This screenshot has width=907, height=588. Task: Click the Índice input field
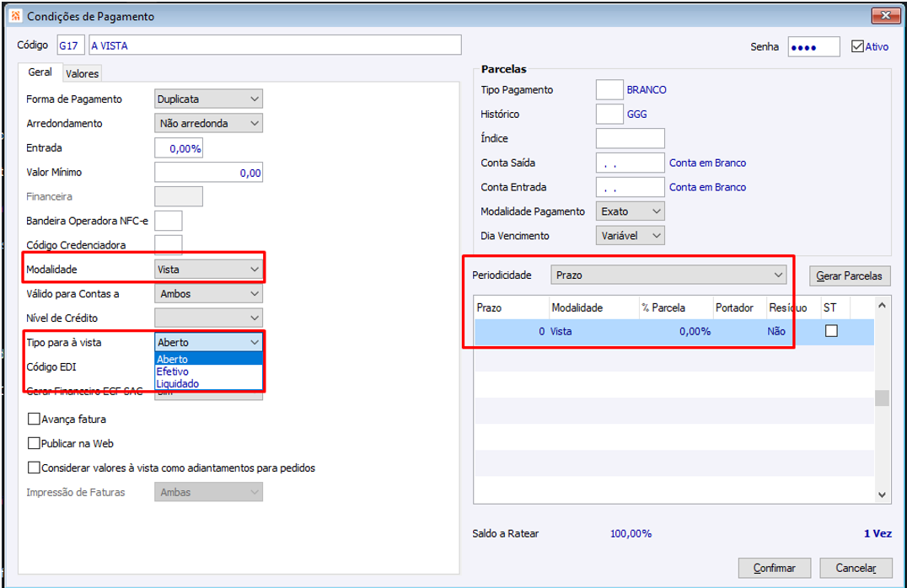tap(630, 138)
